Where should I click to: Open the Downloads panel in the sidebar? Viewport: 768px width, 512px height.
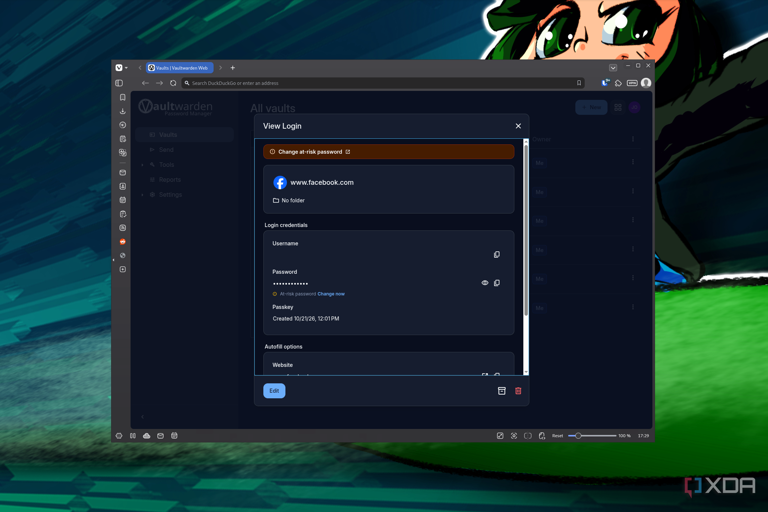point(122,111)
